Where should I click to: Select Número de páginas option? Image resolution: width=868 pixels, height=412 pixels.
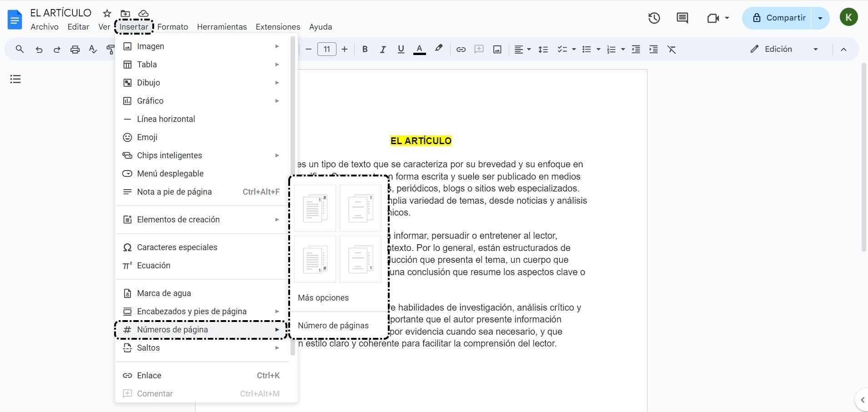click(333, 326)
